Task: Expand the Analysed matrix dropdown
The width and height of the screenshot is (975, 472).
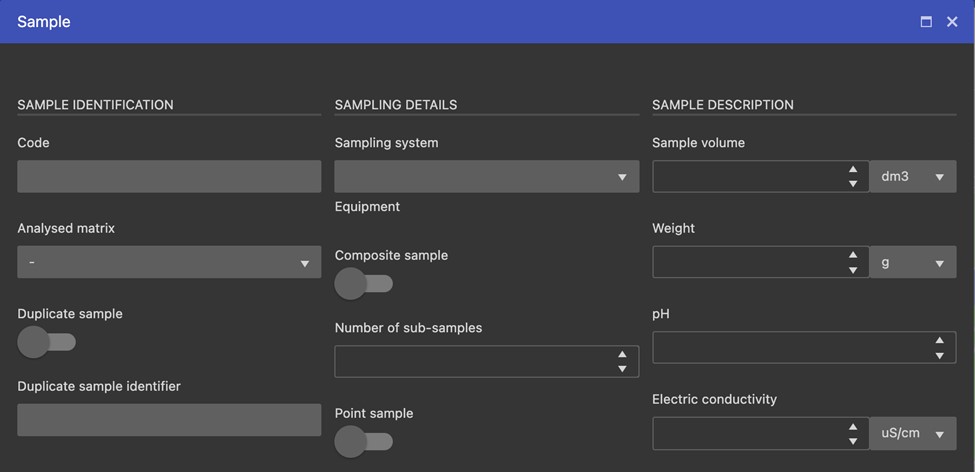Action: (x=169, y=262)
